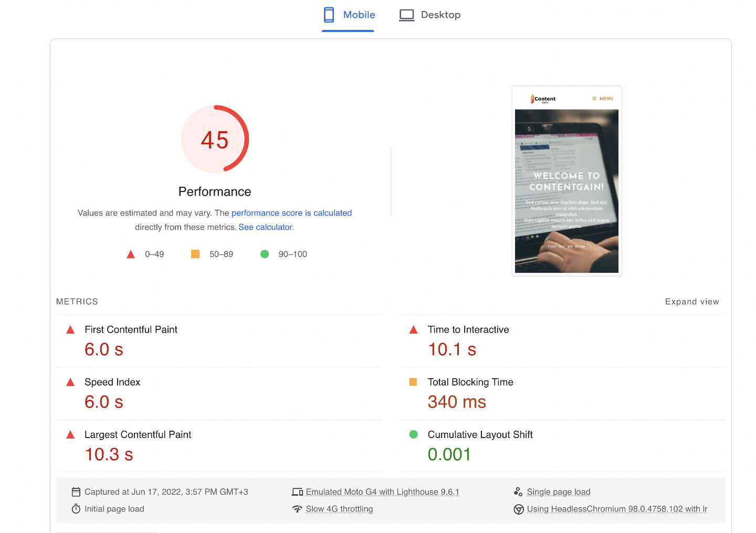Expand Slow 4G throttling details
The height and width of the screenshot is (533, 756).
(339, 509)
